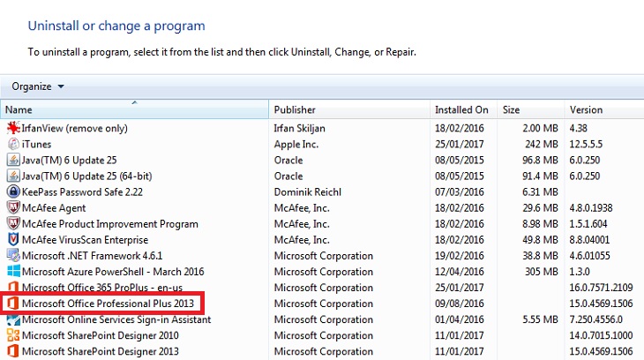Click the 5.55 MB size value
Viewport: 644px width, 360px height.
click(540, 319)
